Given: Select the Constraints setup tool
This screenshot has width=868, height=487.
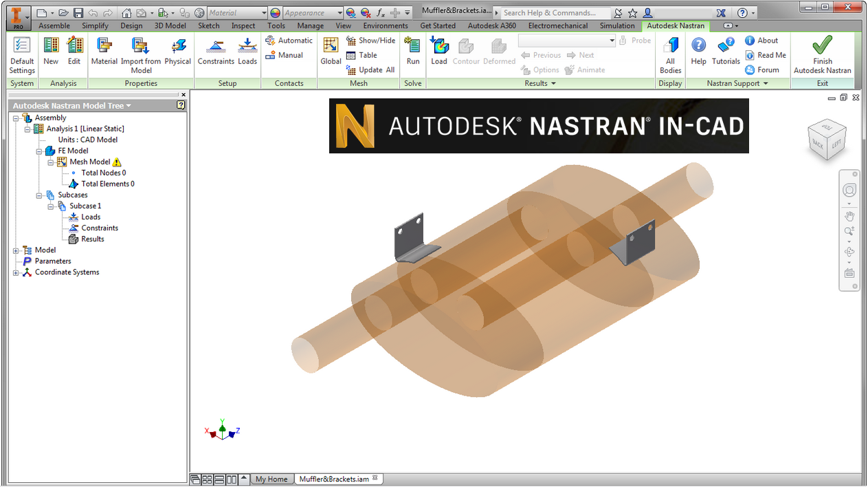Looking at the screenshot, I should (216, 52).
